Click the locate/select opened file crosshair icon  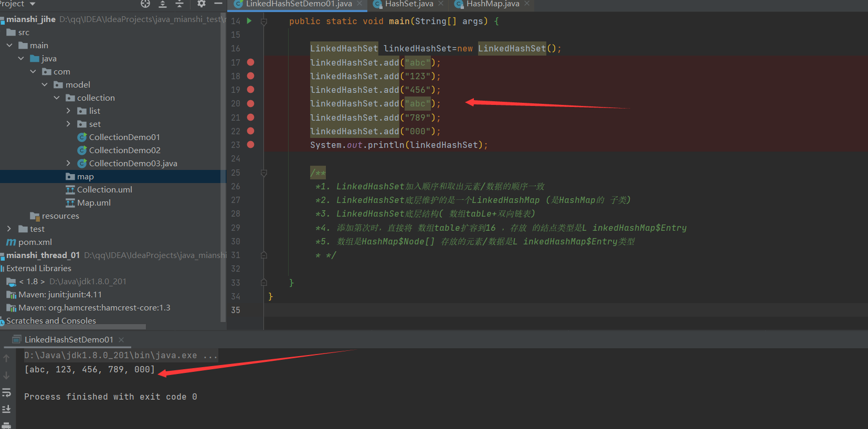145,4
